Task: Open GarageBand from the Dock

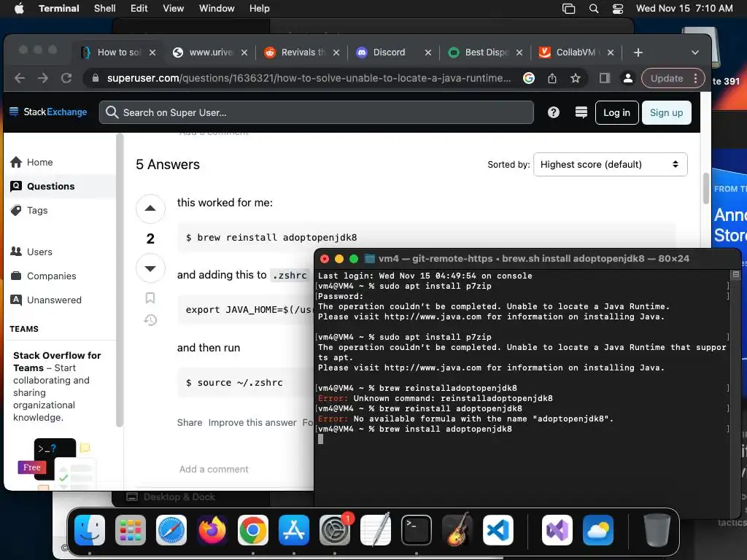Action: tap(457, 530)
